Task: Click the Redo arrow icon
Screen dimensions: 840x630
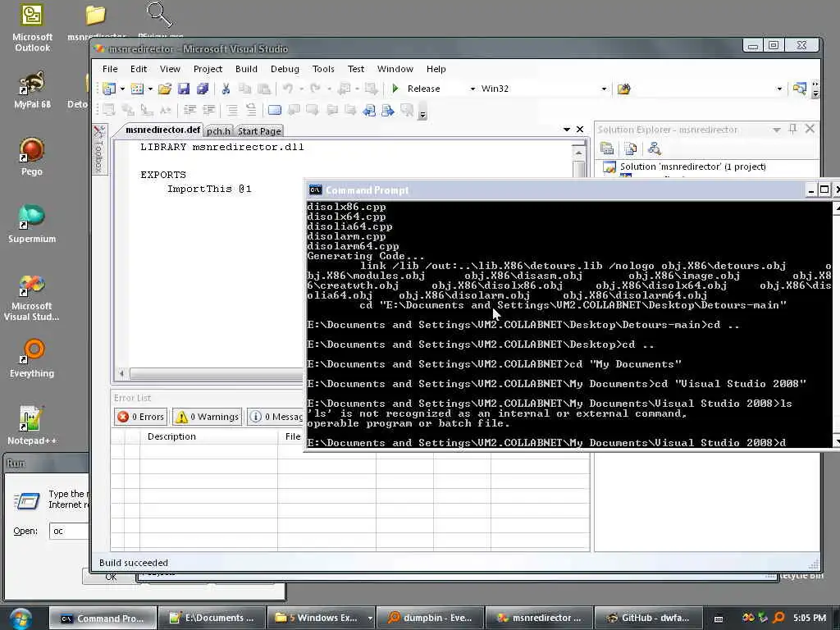Action: [x=316, y=89]
